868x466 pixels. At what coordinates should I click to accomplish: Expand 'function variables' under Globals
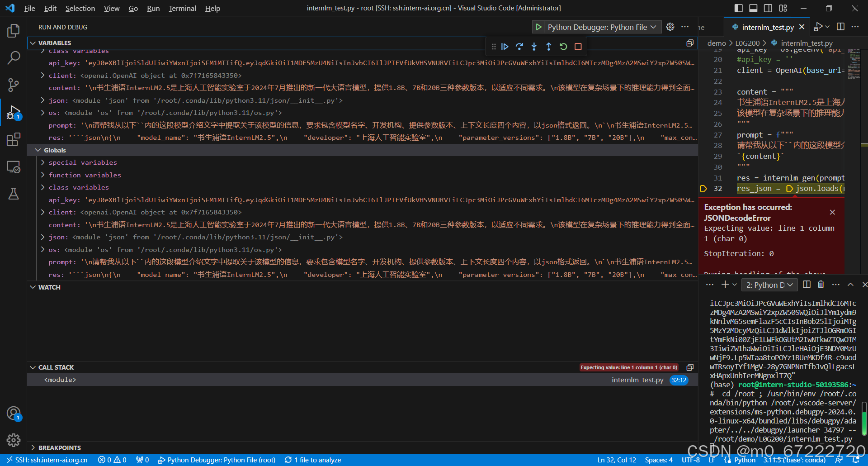click(x=42, y=175)
